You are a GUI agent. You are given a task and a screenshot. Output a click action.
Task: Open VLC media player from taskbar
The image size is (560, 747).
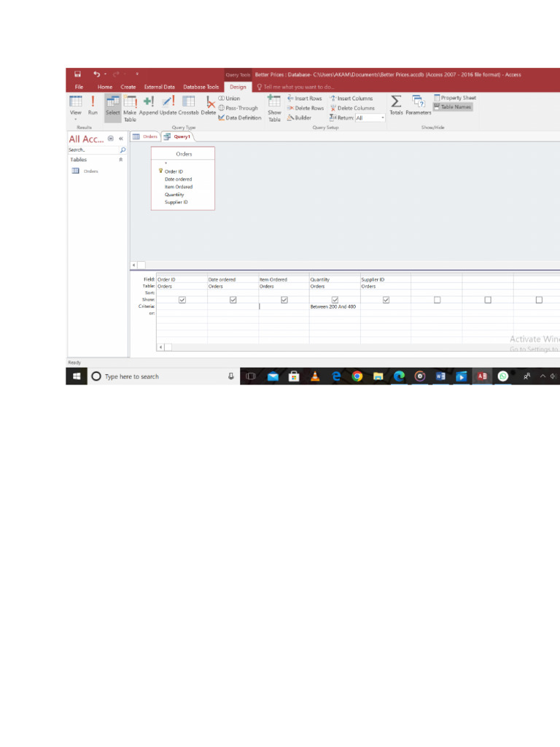[x=315, y=376]
